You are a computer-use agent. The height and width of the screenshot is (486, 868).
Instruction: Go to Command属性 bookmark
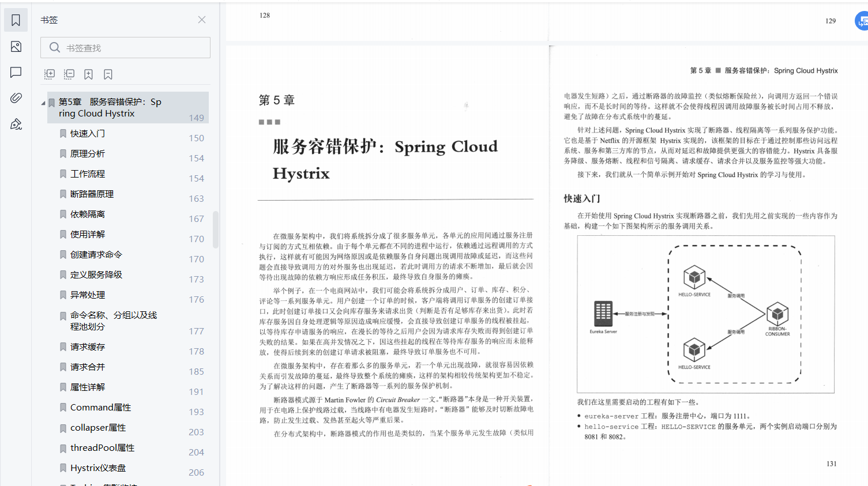coord(101,408)
